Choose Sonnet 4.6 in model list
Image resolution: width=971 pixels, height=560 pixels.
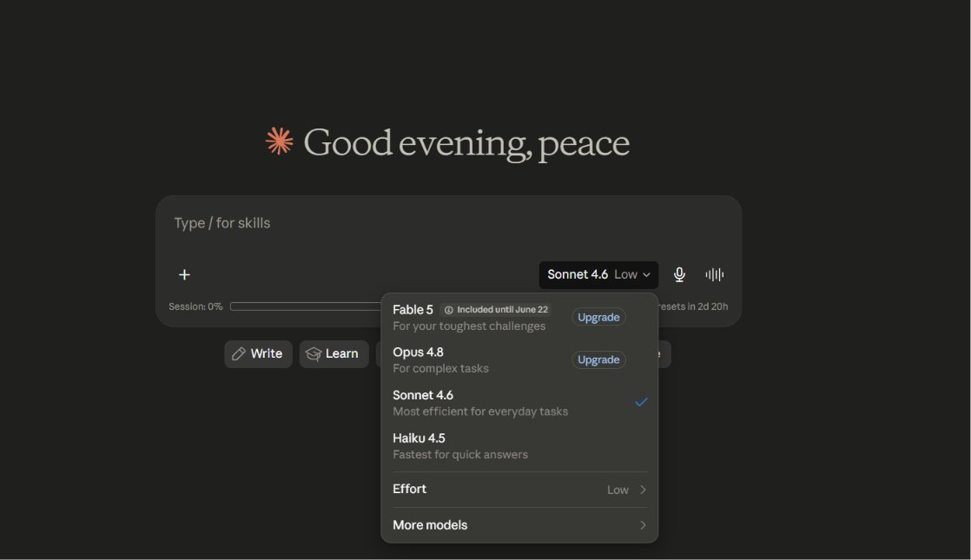pos(519,403)
